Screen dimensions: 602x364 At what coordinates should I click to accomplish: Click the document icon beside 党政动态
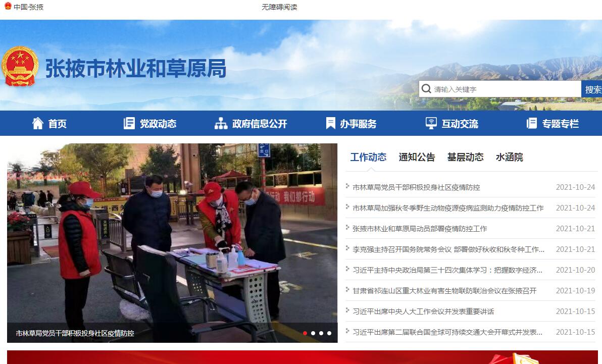click(129, 123)
